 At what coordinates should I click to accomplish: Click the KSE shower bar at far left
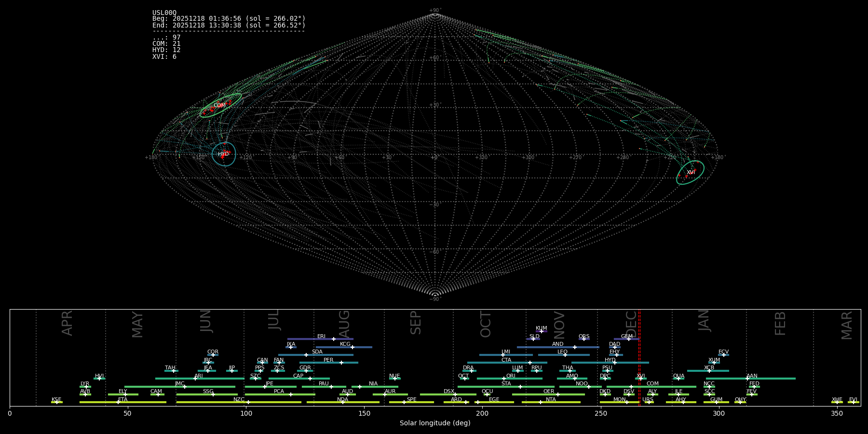click(56, 402)
